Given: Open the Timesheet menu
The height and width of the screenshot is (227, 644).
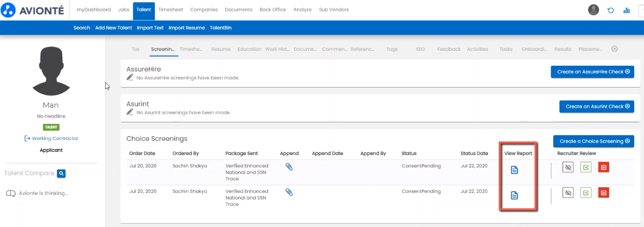Looking at the screenshot, I should (x=170, y=10).
